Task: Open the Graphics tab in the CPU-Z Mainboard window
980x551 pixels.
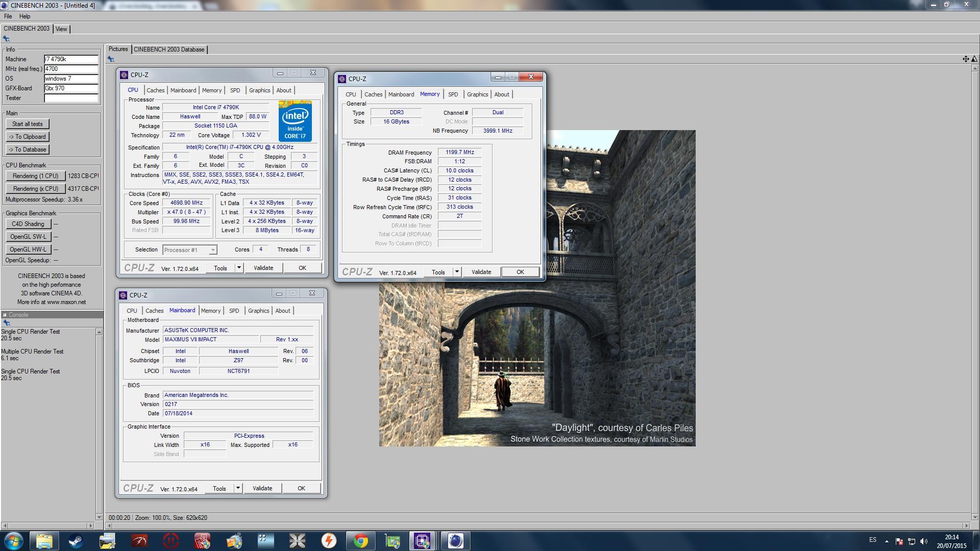Action: [258, 311]
